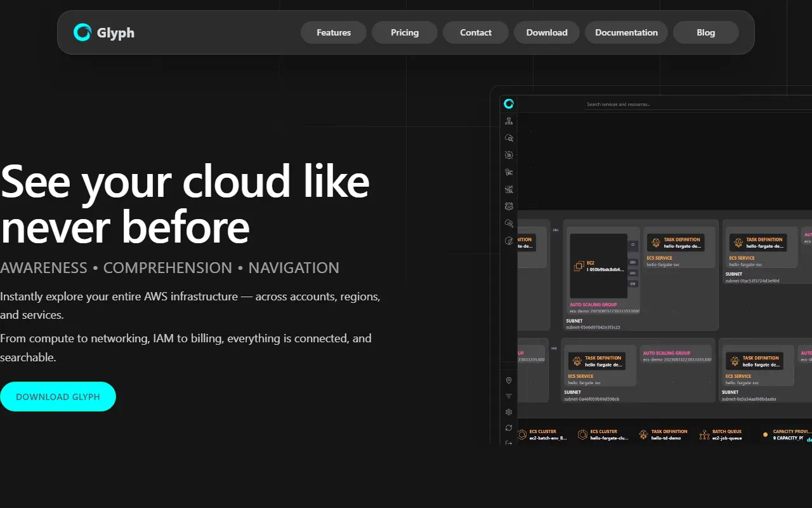Click the EC2 instance icon

579,266
